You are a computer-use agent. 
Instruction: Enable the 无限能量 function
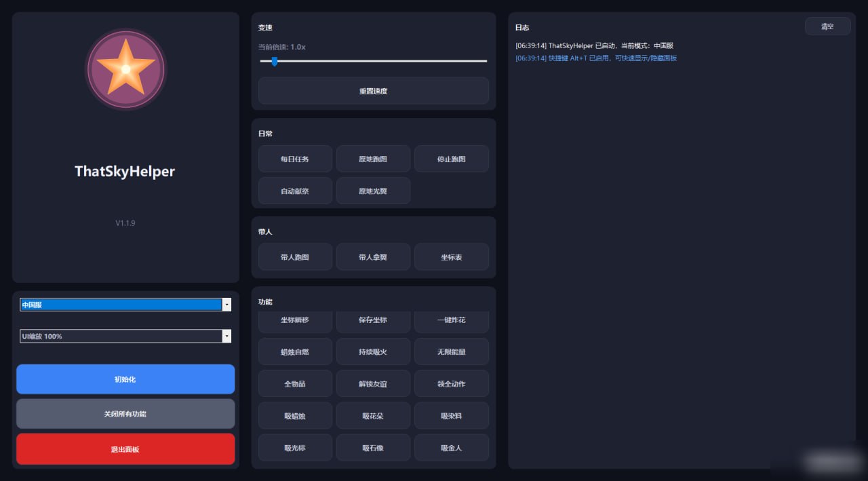[x=452, y=351]
